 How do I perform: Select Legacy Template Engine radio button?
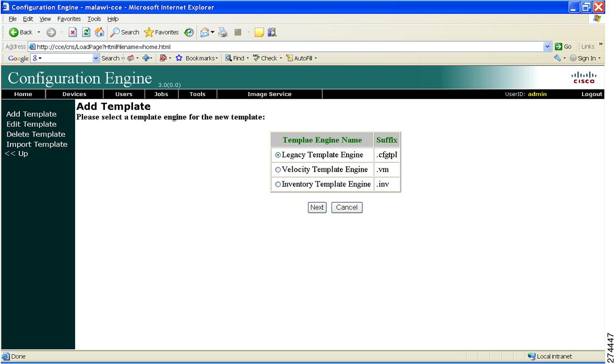(278, 155)
